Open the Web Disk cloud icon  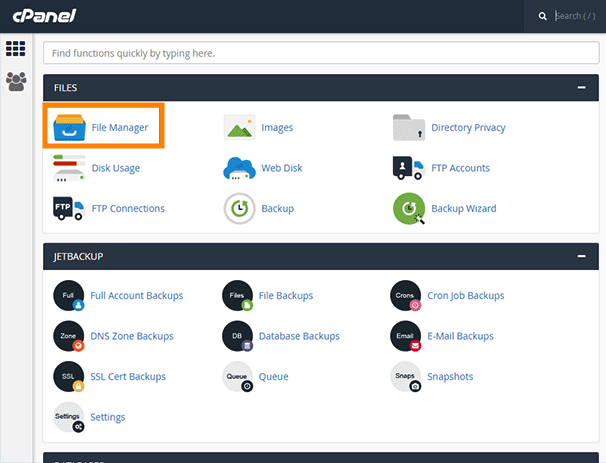click(x=239, y=168)
